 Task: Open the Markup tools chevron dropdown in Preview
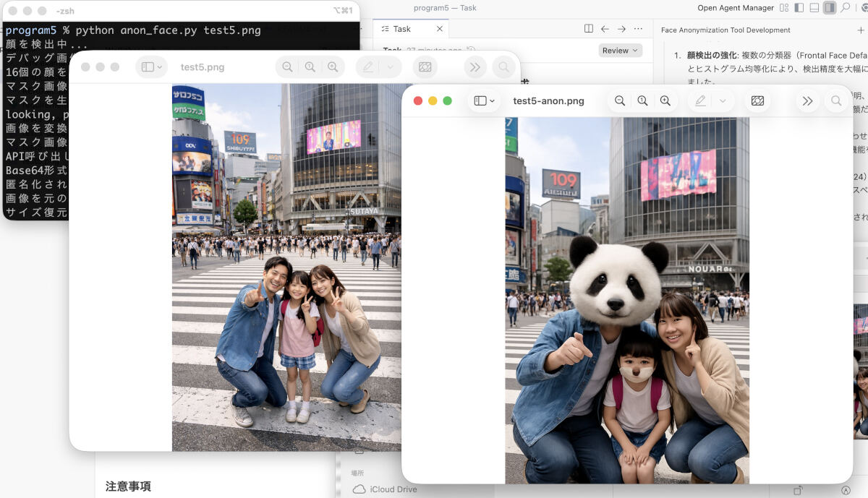click(x=721, y=100)
